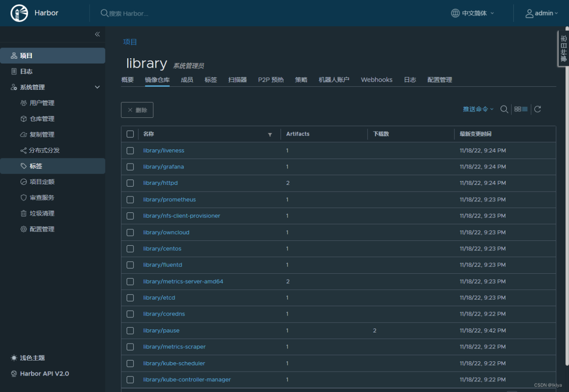Switch to the 扫描器 tab

tap(237, 80)
